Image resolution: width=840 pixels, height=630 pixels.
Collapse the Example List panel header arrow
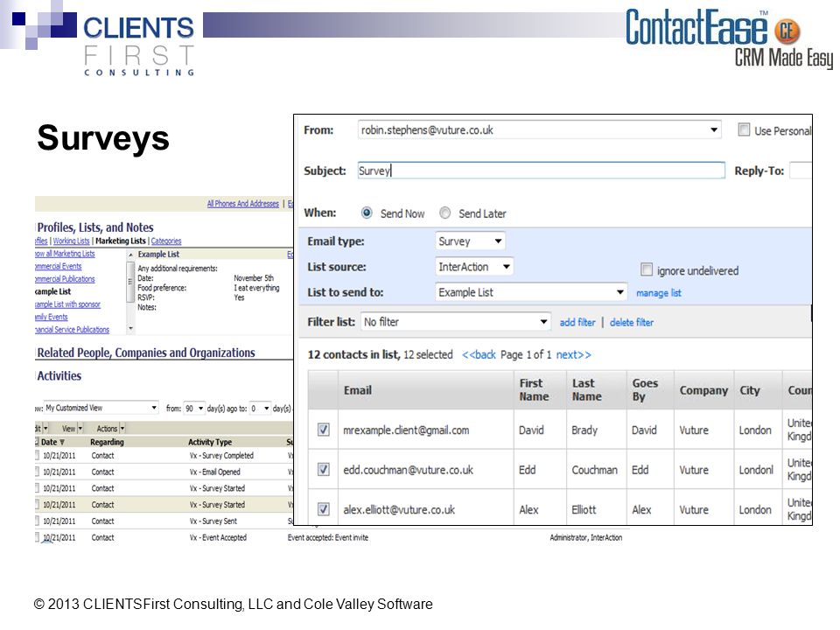(130, 255)
